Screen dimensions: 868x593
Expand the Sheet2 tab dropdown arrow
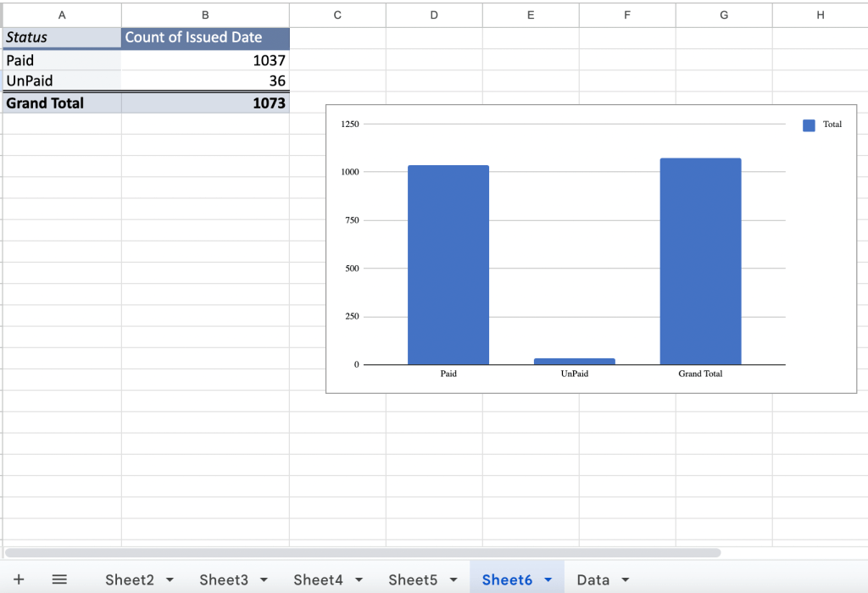170,580
